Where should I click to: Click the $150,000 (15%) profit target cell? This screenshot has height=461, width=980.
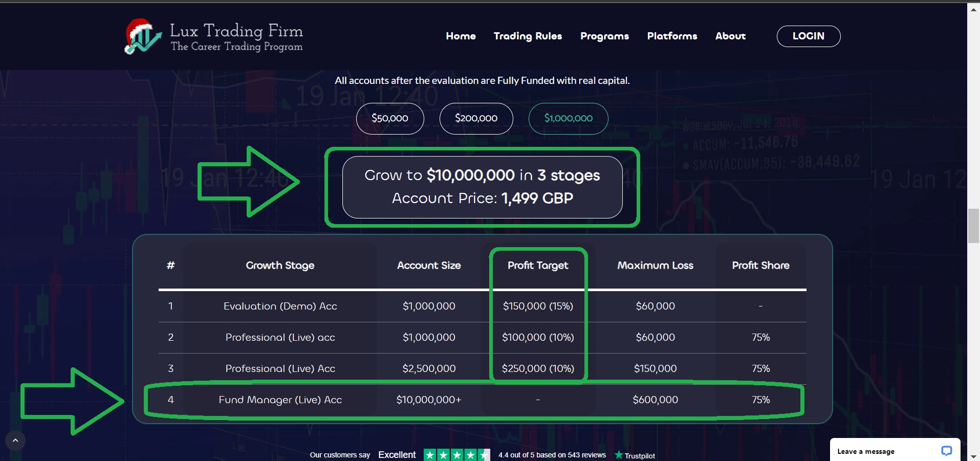(x=538, y=306)
